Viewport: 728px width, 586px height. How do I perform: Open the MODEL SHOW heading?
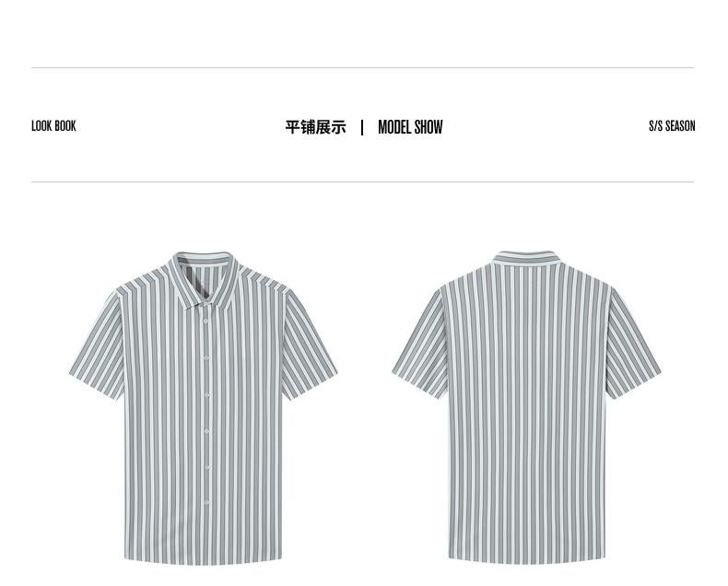coord(410,127)
